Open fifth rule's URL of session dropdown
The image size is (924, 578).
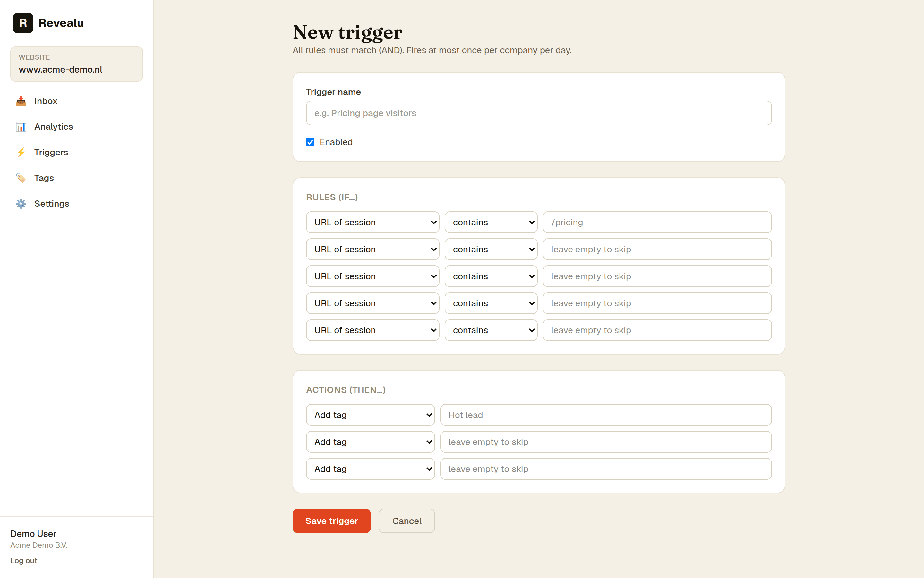click(x=373, y=330)
